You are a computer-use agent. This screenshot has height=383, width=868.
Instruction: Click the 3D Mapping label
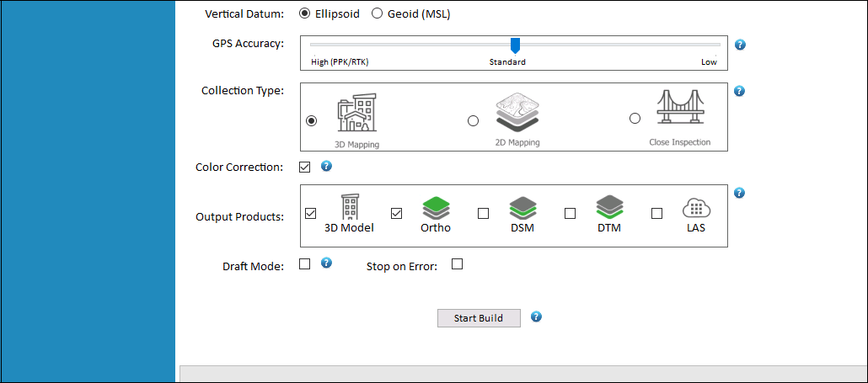coord(357,145)
